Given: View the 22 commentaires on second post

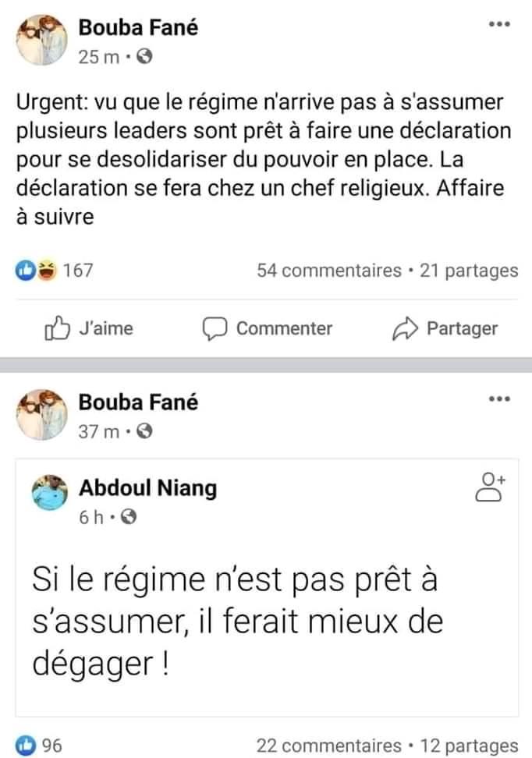Looking at the screenshot, I should tap(328, 746).
